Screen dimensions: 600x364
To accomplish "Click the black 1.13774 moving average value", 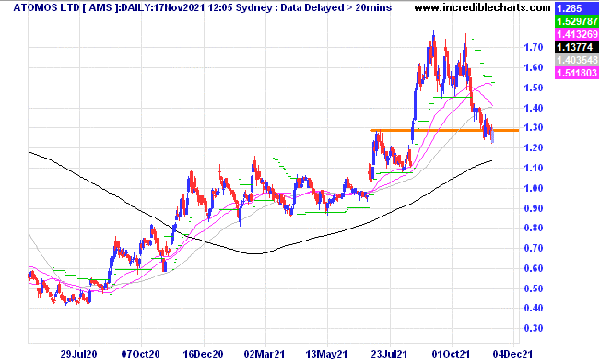I will 577,47.
